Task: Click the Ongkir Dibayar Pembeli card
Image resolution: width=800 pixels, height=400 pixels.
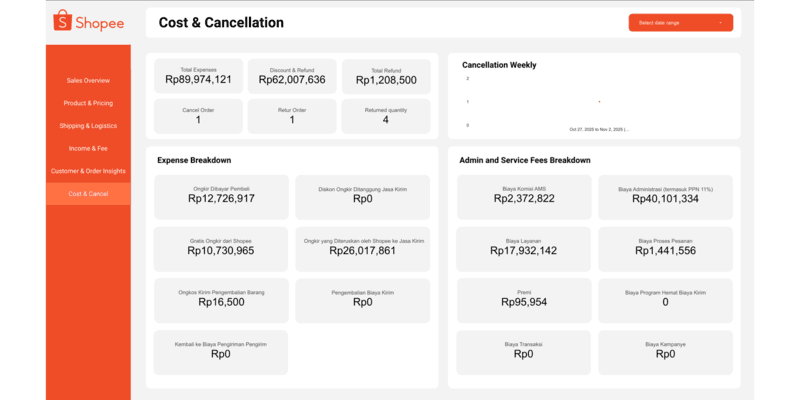Action: coord(221,196)
